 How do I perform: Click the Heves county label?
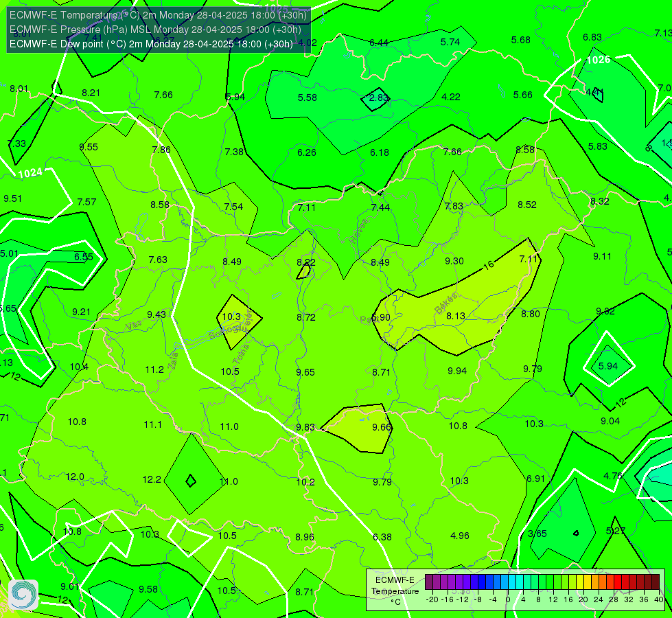359,231
